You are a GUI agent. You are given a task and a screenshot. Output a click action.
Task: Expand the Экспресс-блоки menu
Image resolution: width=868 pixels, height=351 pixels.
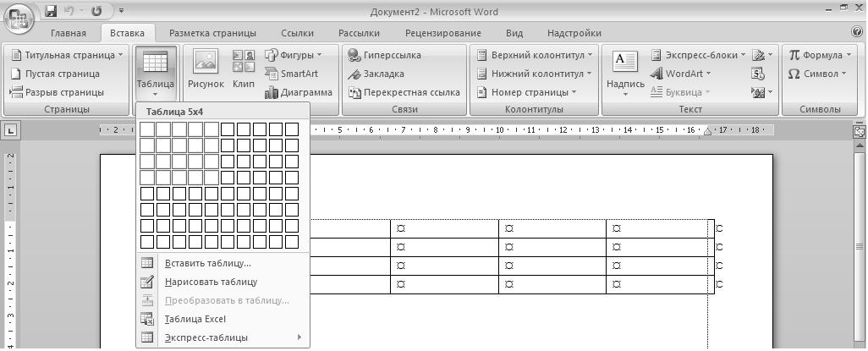point(699,55)
